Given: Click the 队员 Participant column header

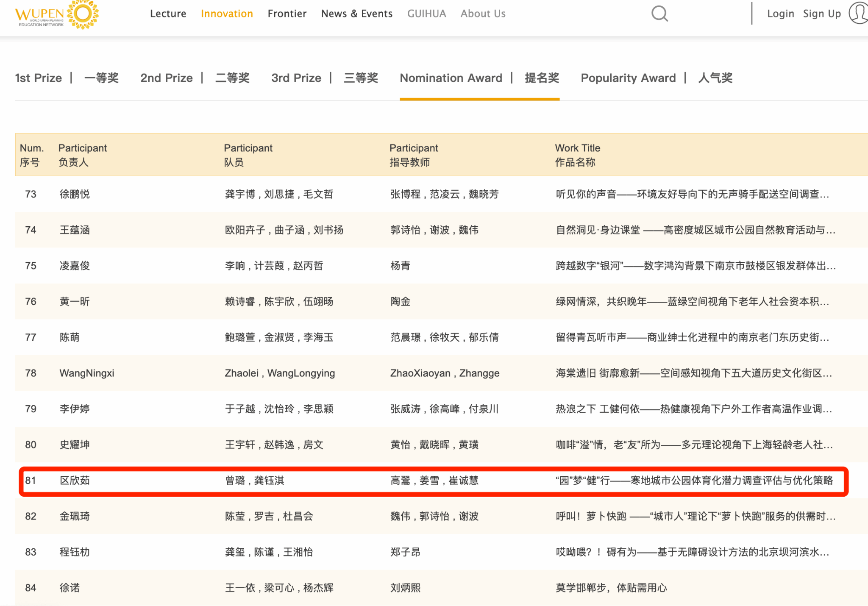Looking at the screenshot, I should [248, 155].
